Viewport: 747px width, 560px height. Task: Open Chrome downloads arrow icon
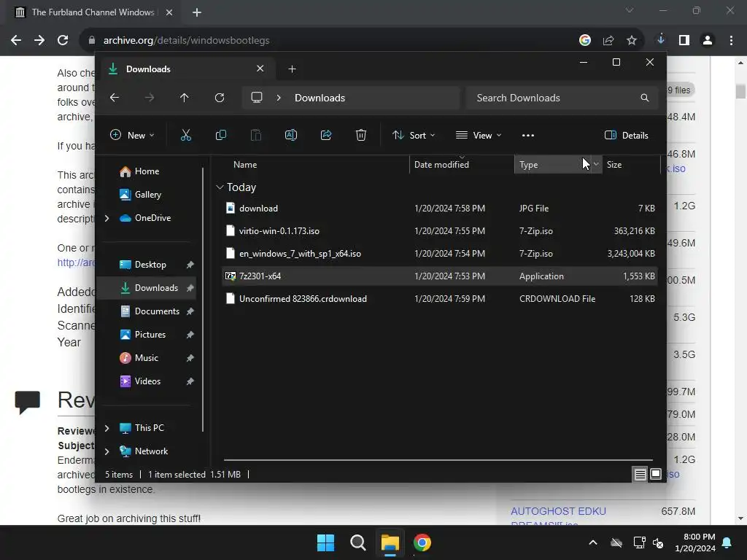pos(660,40)
